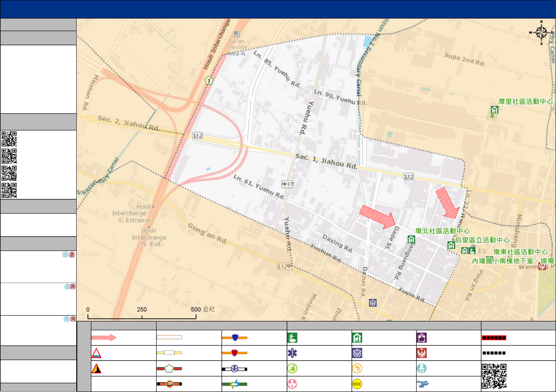Screen dimensions: 556x392
Task: Select the flood warning triangle legend icon
Action: (96, 353)
